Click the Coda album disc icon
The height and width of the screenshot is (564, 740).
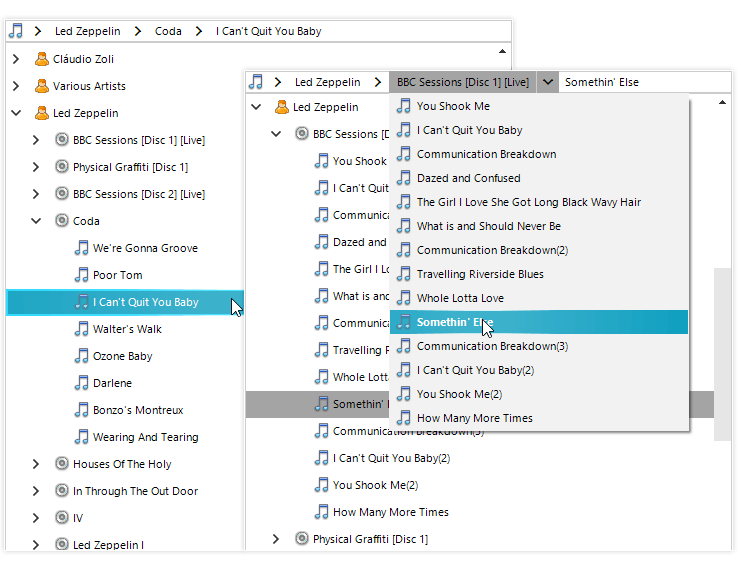pyautogui.click(x=62, y=220)
